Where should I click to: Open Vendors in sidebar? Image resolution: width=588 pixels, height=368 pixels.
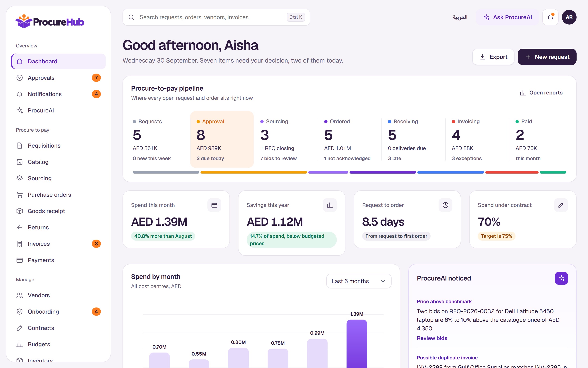click(x=58, y=295)
